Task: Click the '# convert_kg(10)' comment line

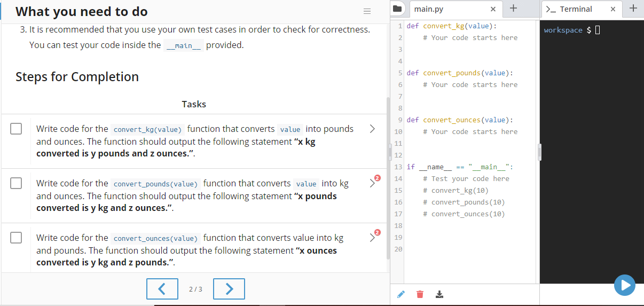Action: pos(455,190)
